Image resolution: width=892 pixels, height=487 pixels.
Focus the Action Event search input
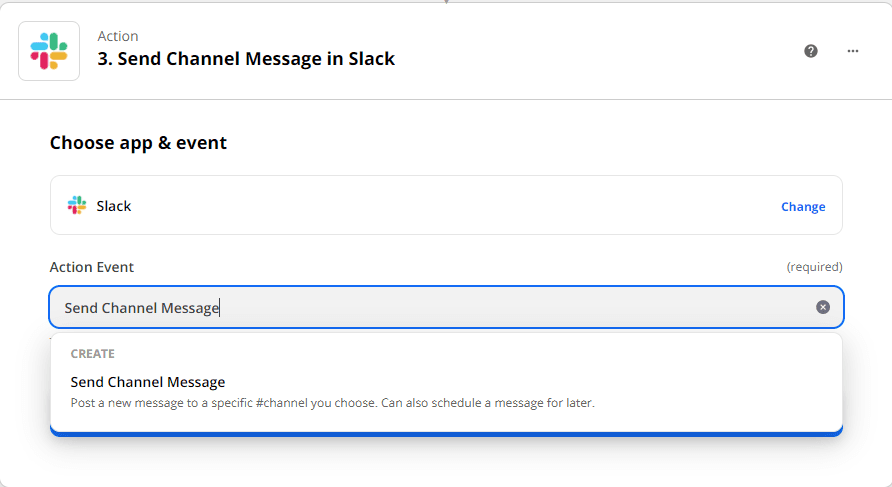pyautogui.click(x=430, y=308)
